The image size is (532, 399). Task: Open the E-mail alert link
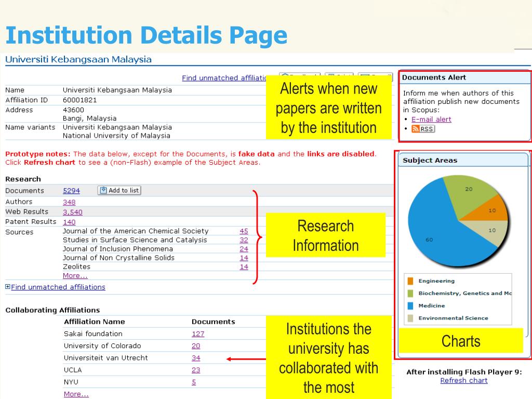[431, 119]
